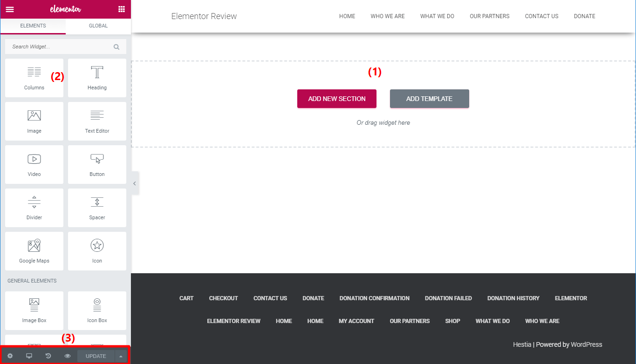Preview changes with the eye icon
This screenshot has width=636, height=364.
[67, 355]
